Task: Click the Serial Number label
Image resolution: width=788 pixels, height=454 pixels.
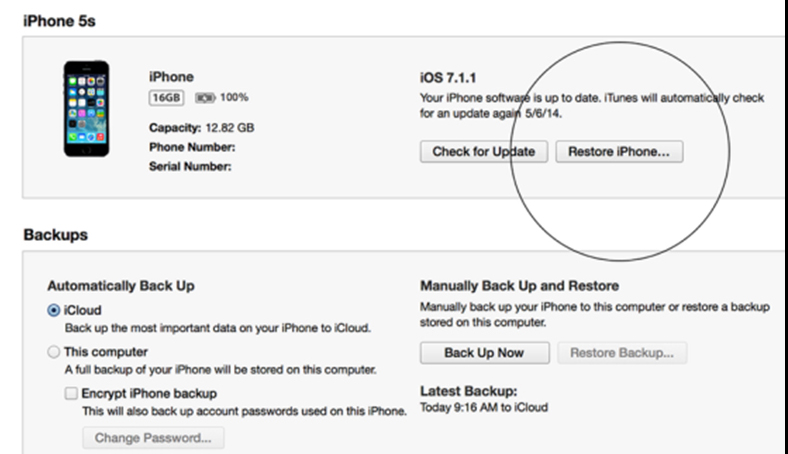Action: 190,166
